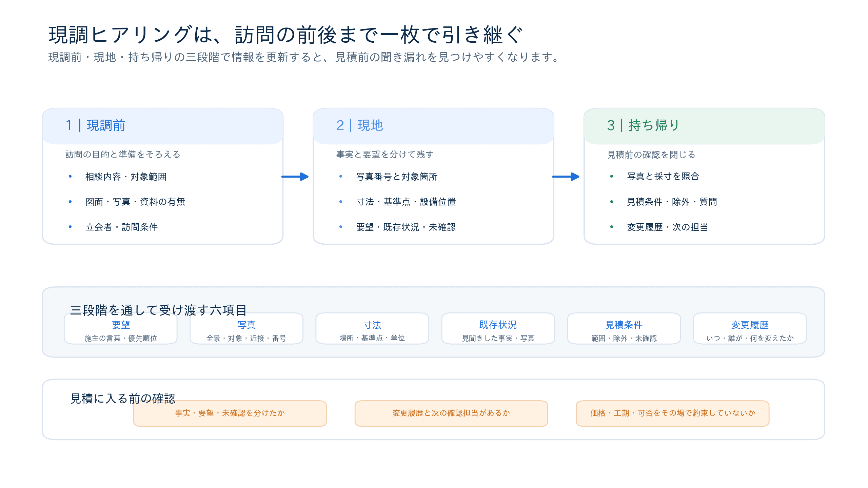
Task: Click the bullet 寸法・基準点・設備位置
Action: (x=406, y=202)
